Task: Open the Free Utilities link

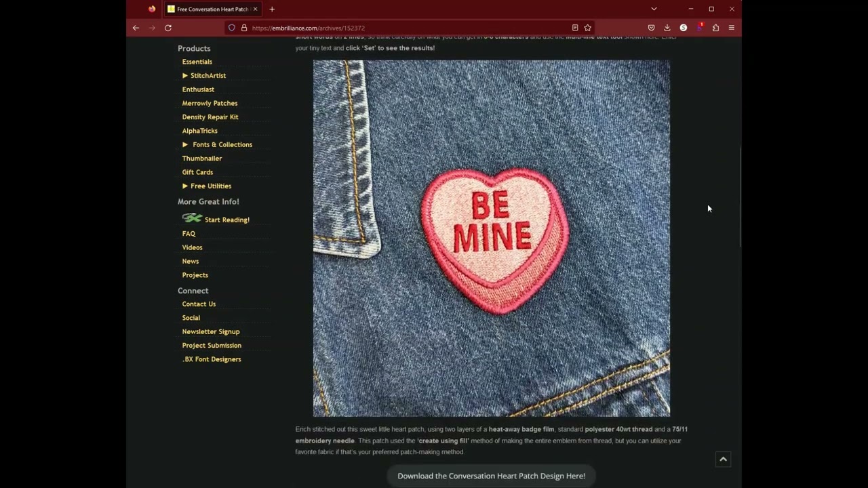Action: [x=211, y=186]
